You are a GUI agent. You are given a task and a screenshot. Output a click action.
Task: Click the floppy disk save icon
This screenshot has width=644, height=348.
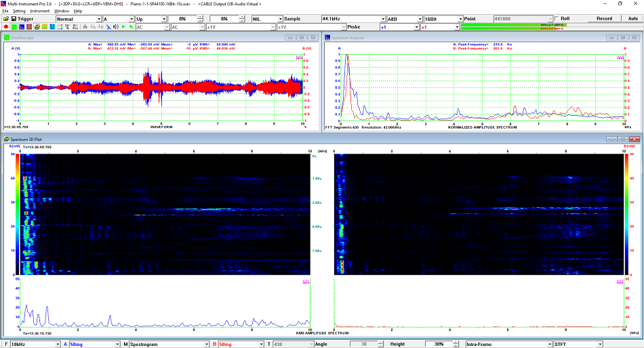[12, 19]
